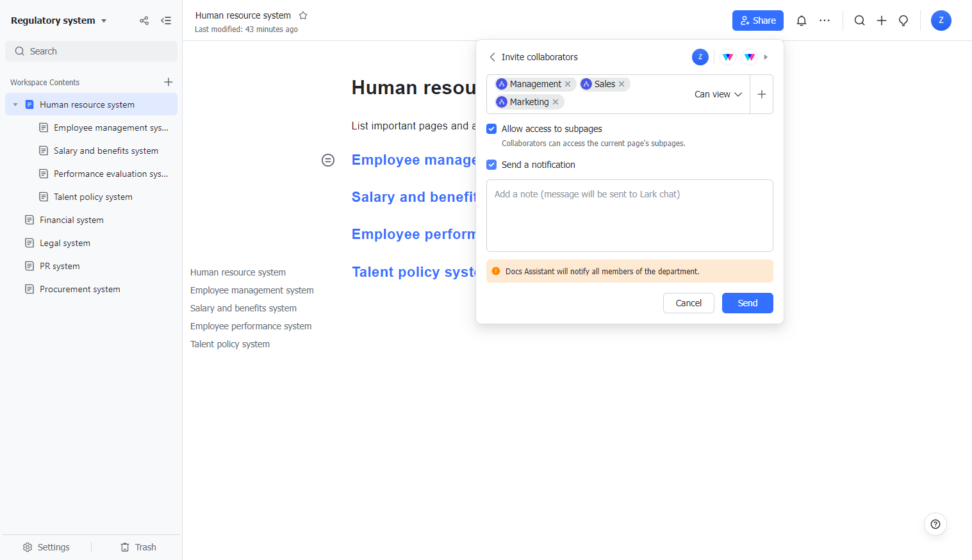Toggle Allow access to subpages checkbox

click(491, 129)
